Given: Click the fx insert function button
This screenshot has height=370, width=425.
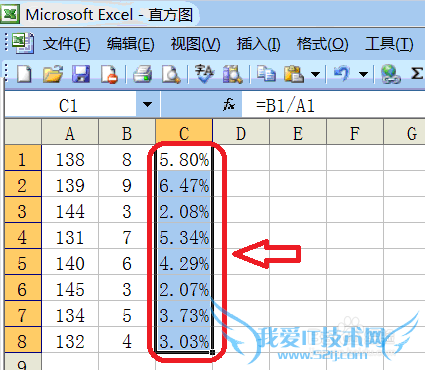Looking at the screenshot, I should (229, 105).
